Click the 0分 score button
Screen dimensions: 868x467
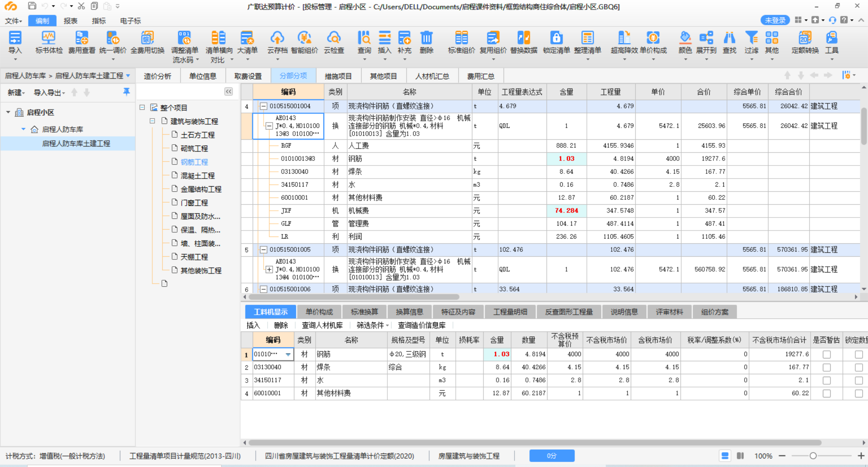tap(552, 456)
